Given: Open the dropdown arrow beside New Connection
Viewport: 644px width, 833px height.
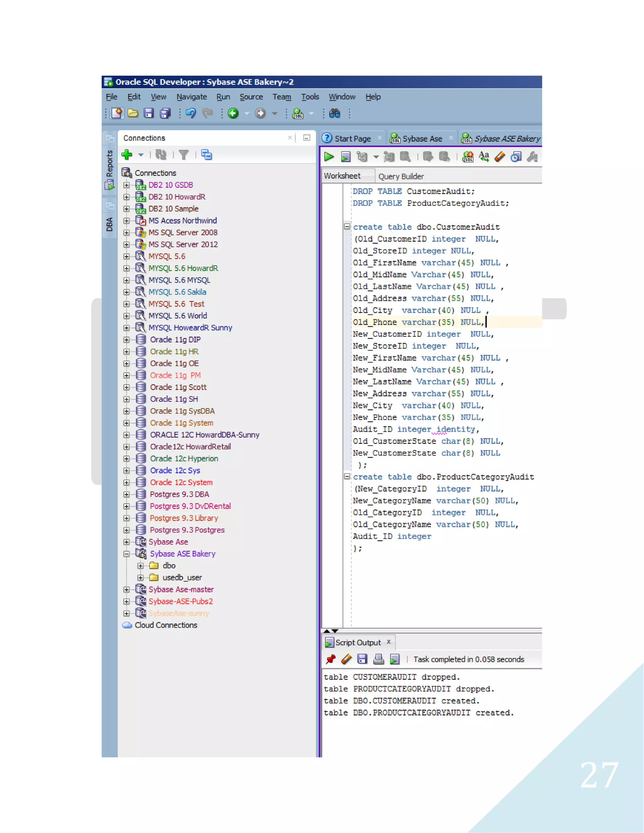Looking at the screenshot, I should pos(141,155).
